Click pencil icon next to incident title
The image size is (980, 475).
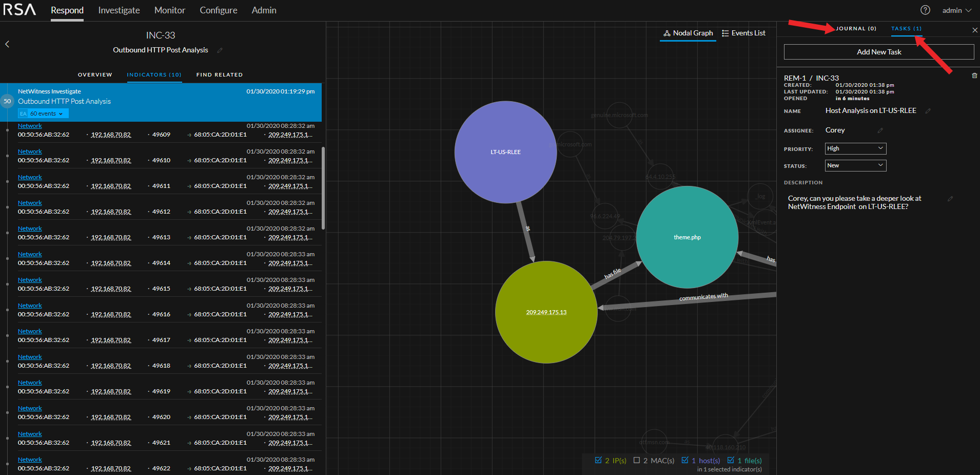pos(220,50)
